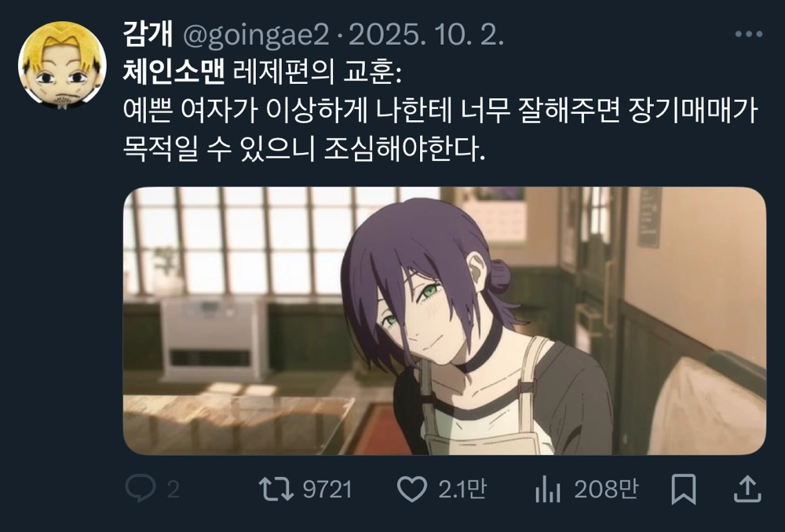785x532 pixels.
Task: Open the three-dot more options menu
Action: (749, 34)
